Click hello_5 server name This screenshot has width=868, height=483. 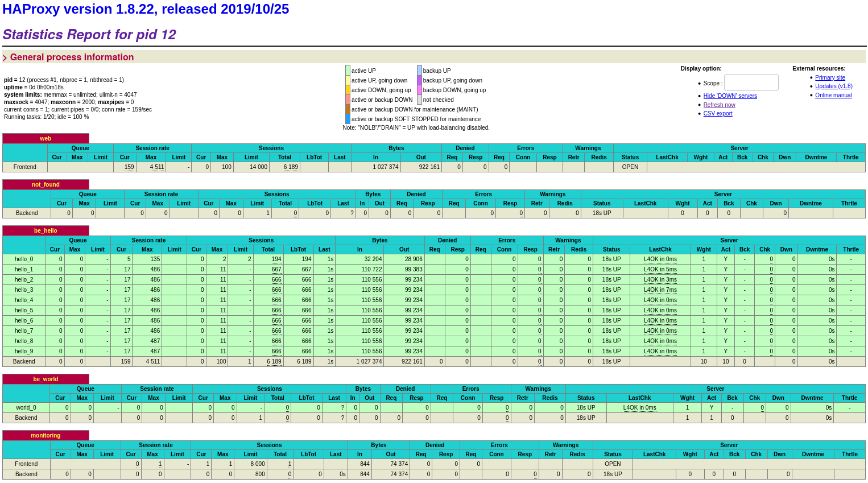(x=24, y=310)
